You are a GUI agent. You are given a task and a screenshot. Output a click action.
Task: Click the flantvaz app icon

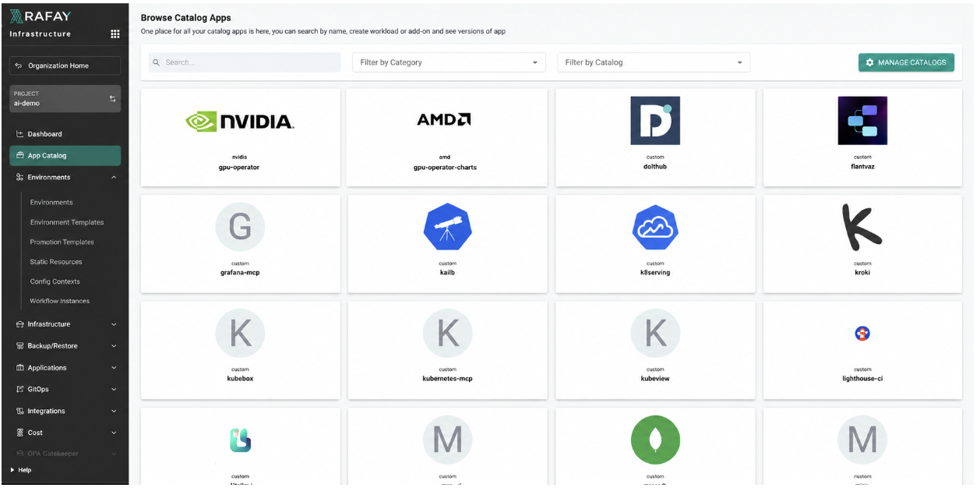click(862, 120)
